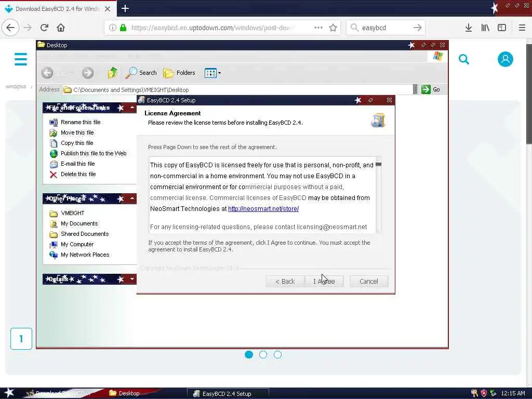Open Uptodown user account icon

click(505, 59)
